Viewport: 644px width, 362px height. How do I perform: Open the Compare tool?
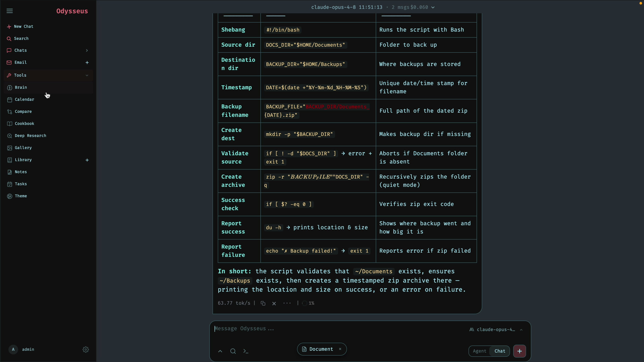(x=23, y=111)
